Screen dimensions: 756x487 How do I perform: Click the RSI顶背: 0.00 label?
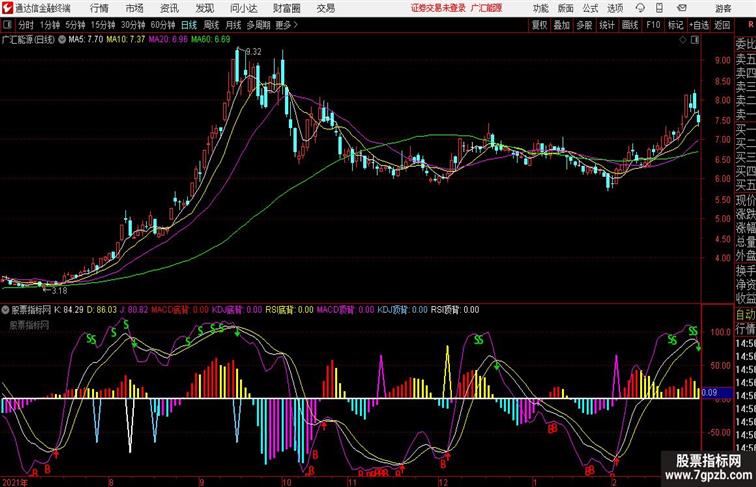455,310
